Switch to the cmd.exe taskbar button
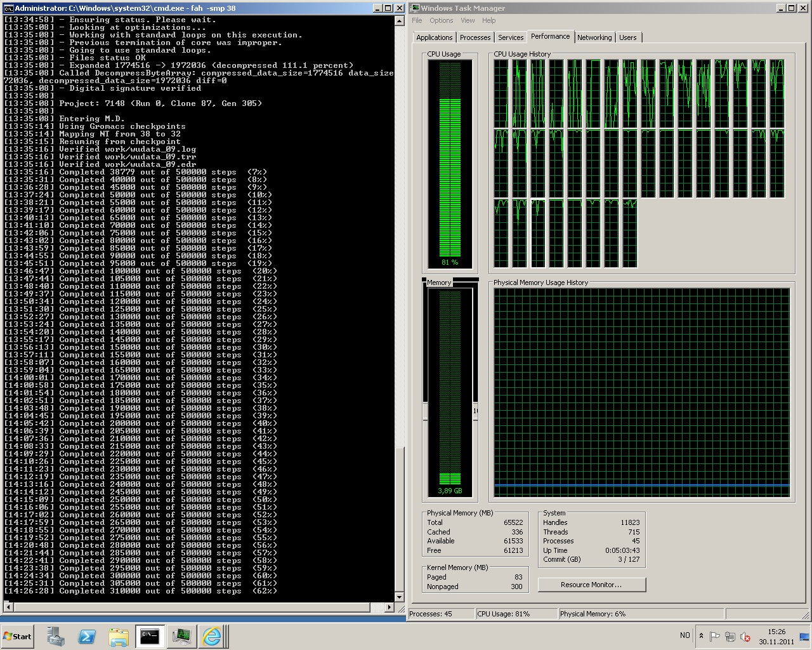Screen dimensions: 812x650 150,636
